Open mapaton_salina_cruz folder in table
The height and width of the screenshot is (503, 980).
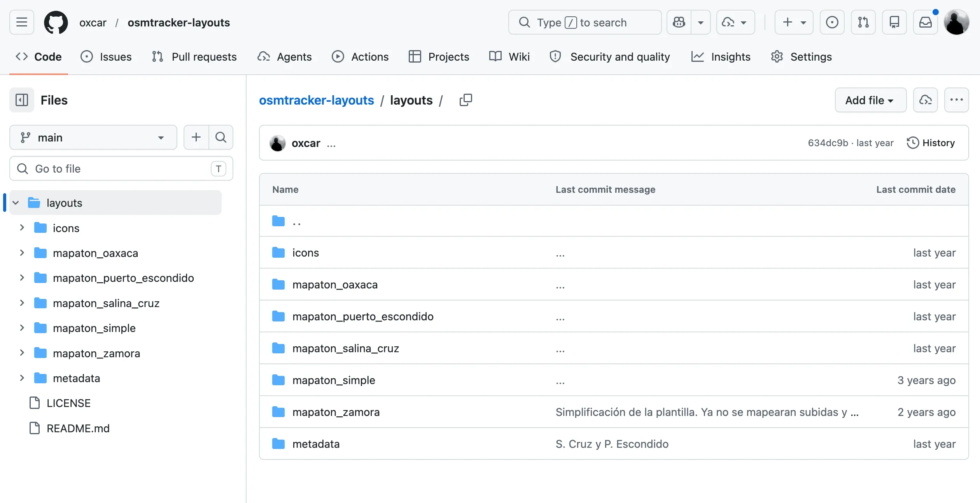346,348
